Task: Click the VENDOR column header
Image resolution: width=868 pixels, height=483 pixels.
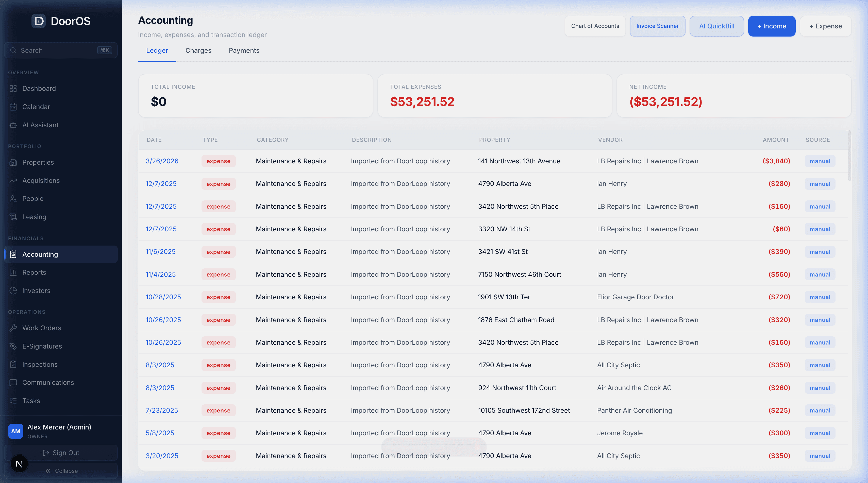Action: click(610, 140)
